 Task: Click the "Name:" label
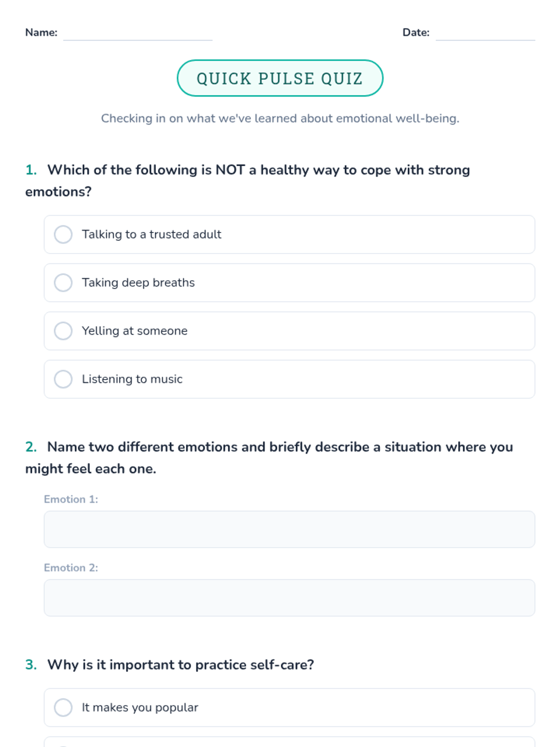click(x=41, y=32)
